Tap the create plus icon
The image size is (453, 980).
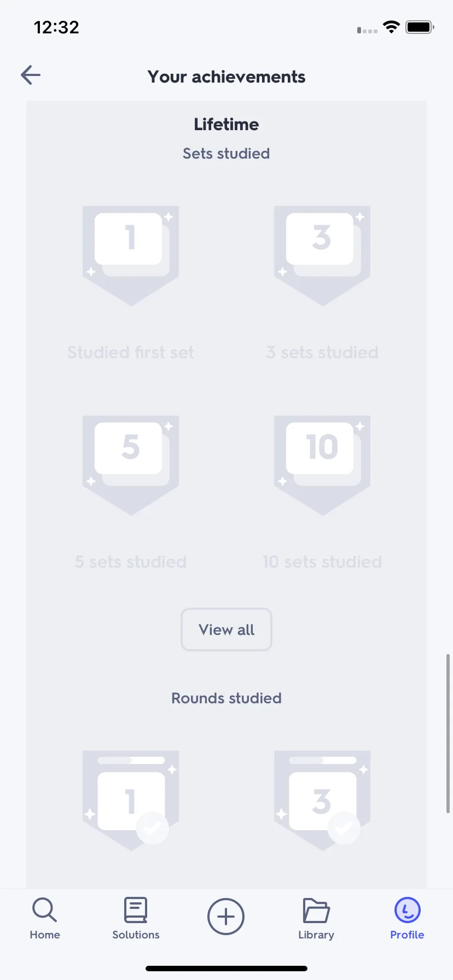pos(226,917)
